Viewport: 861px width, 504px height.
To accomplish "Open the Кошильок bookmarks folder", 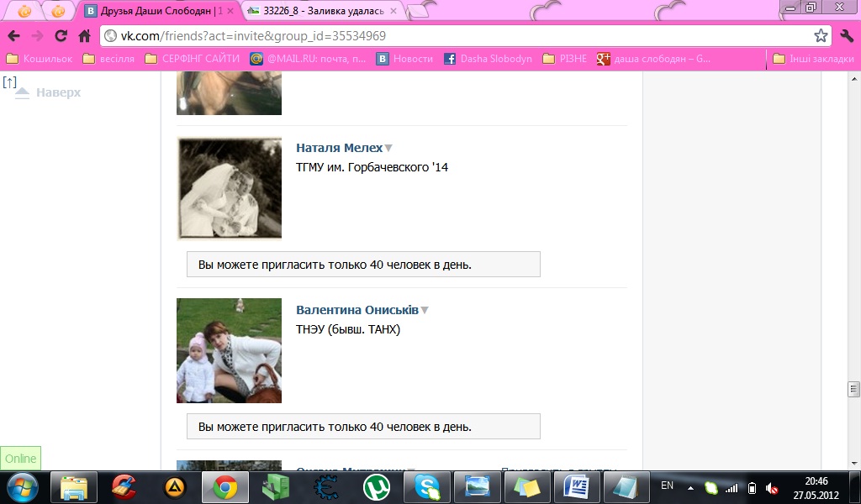I will coord(39,59).
